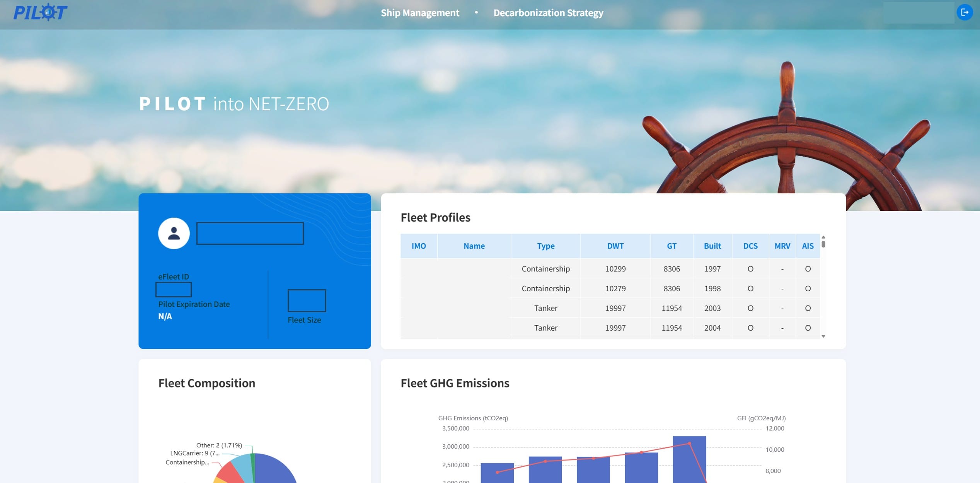Click the Built column header
Viewport: 980px width, 483px height.
click(712, 246)
